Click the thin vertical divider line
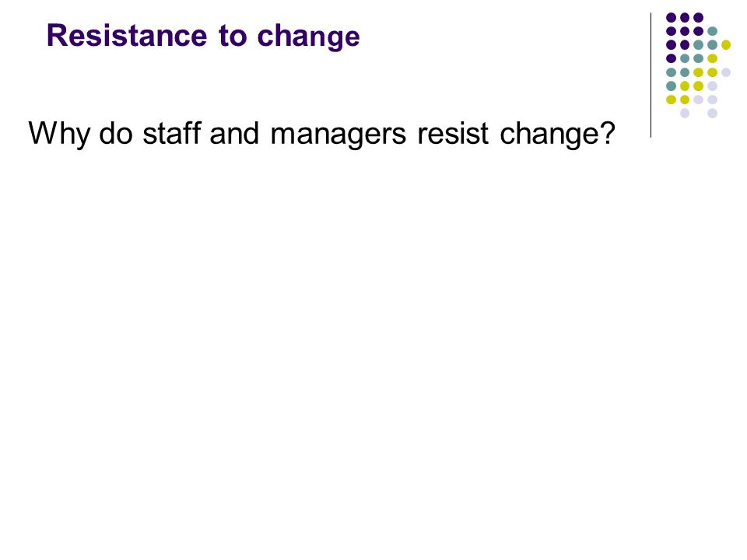This screenshot has width=747, height=560. (x=651, y=75)
